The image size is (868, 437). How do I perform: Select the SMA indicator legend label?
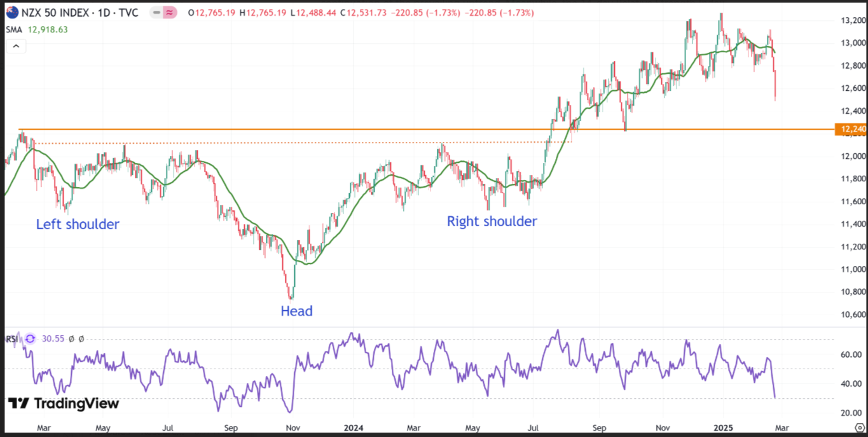[x=15, y=29]
